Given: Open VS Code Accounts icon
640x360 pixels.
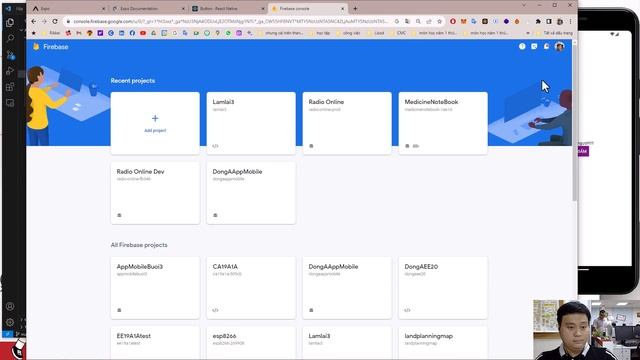Looking at the screenshot, I should click(10, 306).
